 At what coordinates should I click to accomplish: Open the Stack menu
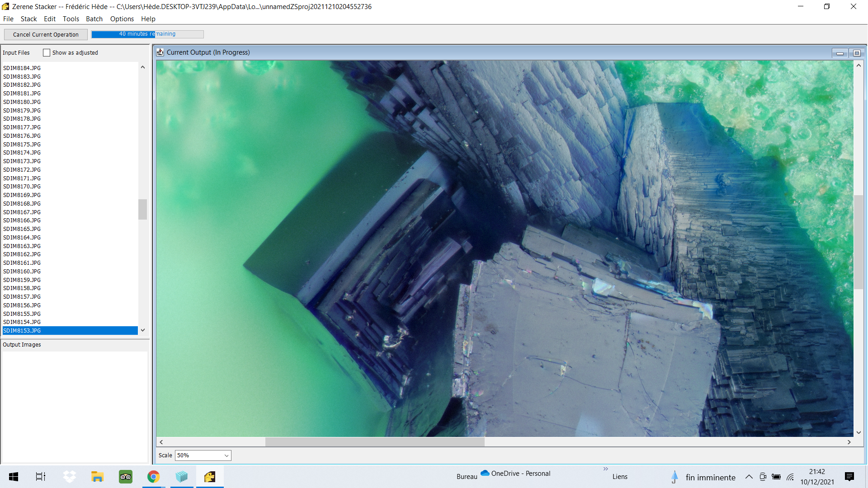(x=28, y=19)
